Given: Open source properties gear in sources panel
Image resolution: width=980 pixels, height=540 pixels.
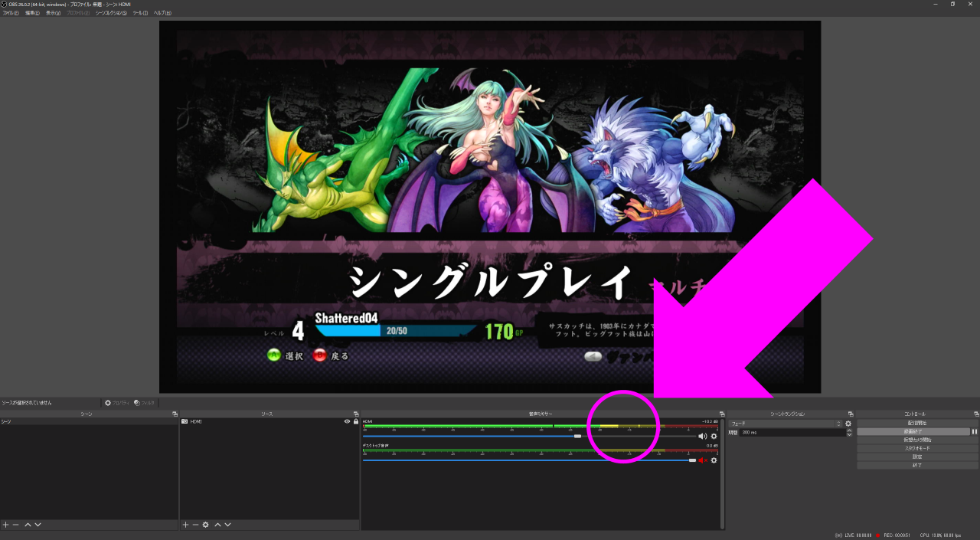Looking at the screenshot, I should 205,525.
